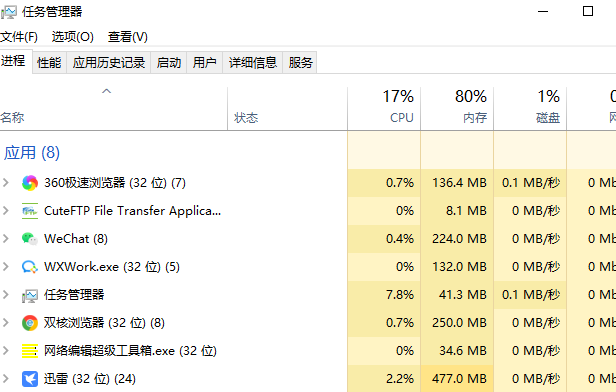Click the 34.6 MB memory cell

pyautogui.click(x=457, y=351)
